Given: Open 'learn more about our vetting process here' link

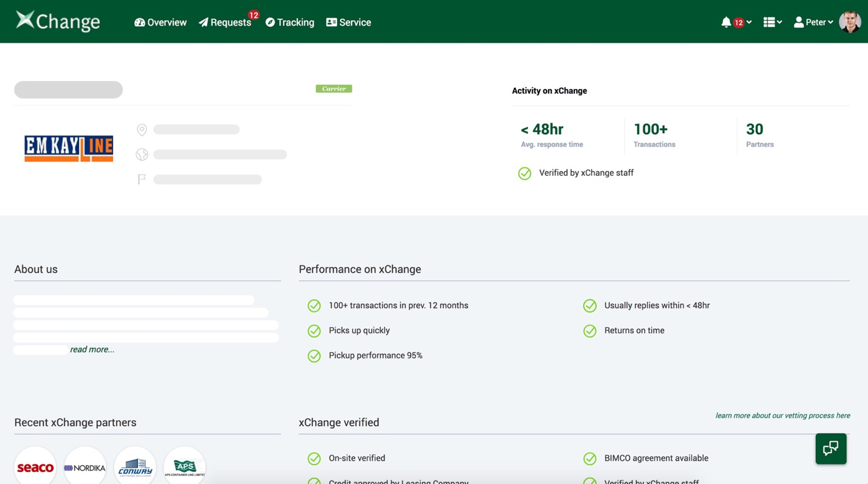Looking at the screenshot, I should click(783, 416).
